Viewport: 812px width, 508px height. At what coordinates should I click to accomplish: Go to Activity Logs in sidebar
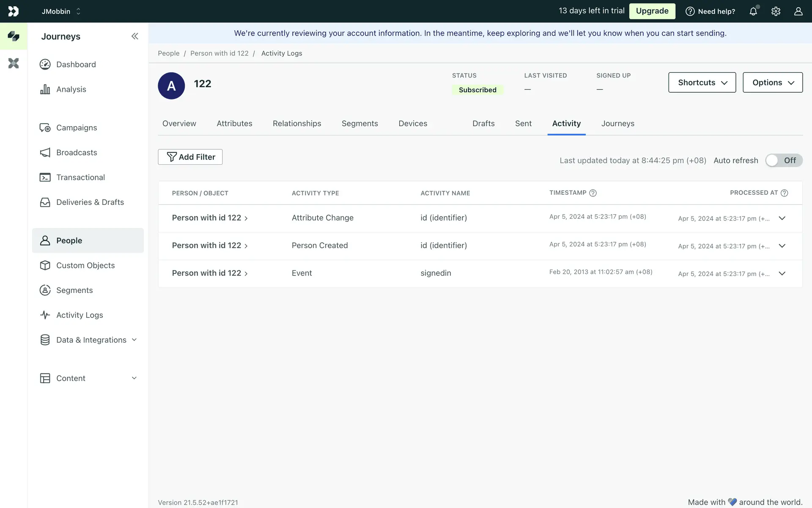click(80, 315)
